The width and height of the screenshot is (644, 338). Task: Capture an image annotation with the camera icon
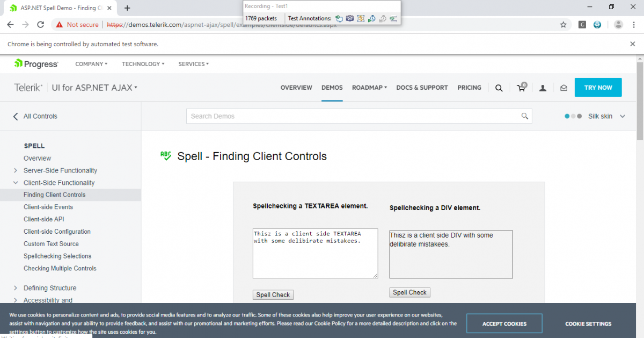point(350,18)
